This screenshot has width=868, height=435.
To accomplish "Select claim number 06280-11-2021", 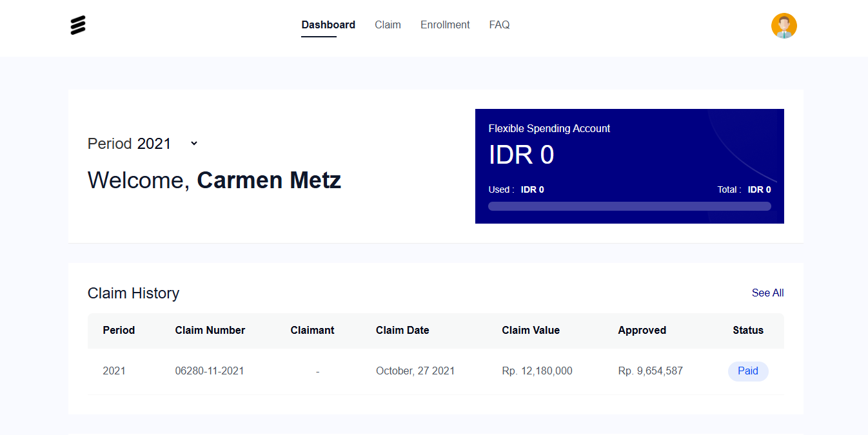I will [x=210, y=371].
